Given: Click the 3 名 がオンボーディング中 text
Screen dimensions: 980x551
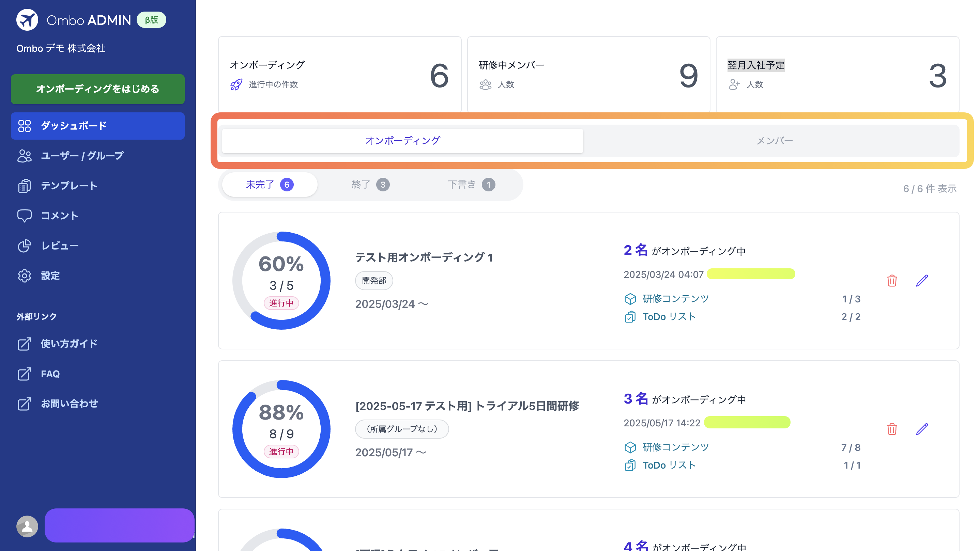Looking at the screenshot, I should [x=685, y=399].
